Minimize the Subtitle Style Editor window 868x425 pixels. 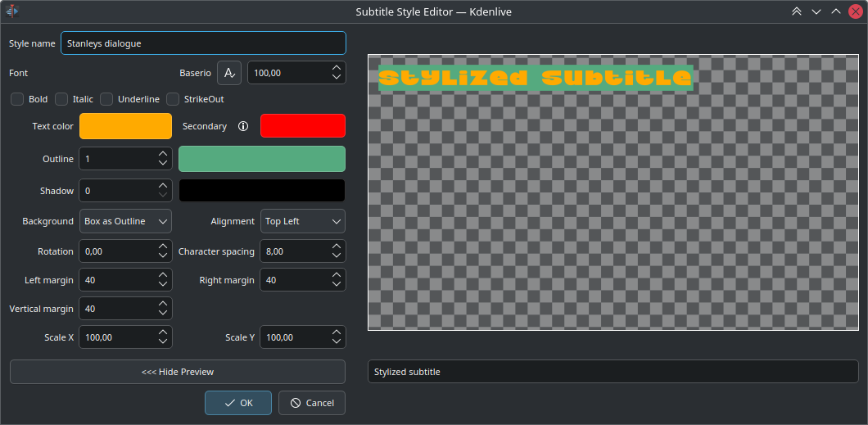(816, 11)
